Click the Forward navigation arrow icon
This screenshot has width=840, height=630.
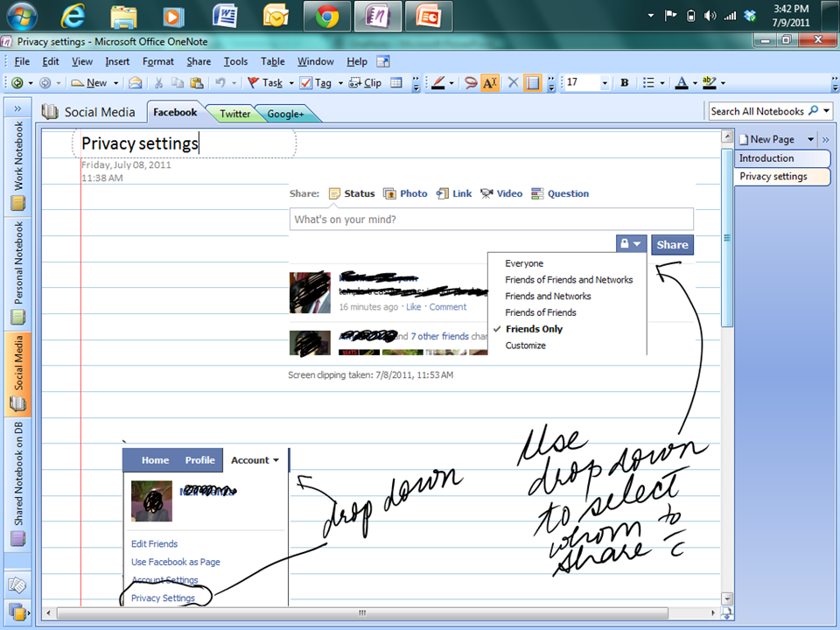tap(45, 82)
